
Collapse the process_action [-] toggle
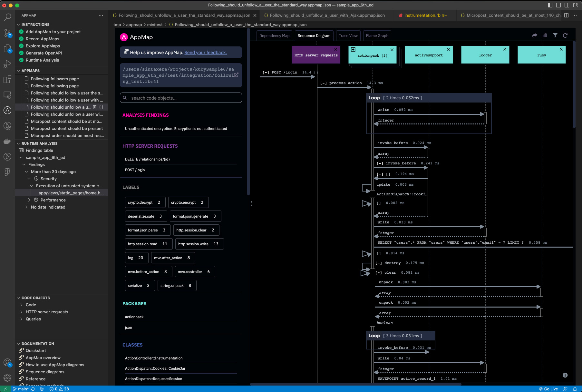pos(323,83)
